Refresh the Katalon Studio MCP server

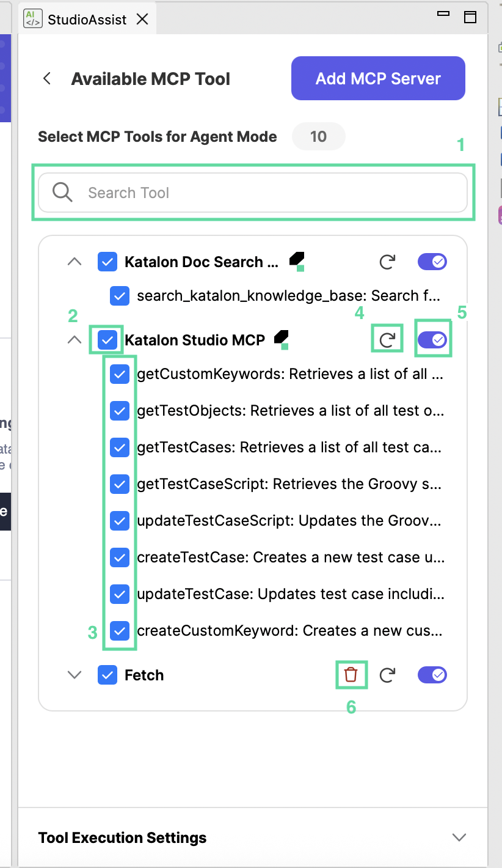[387, 340]
